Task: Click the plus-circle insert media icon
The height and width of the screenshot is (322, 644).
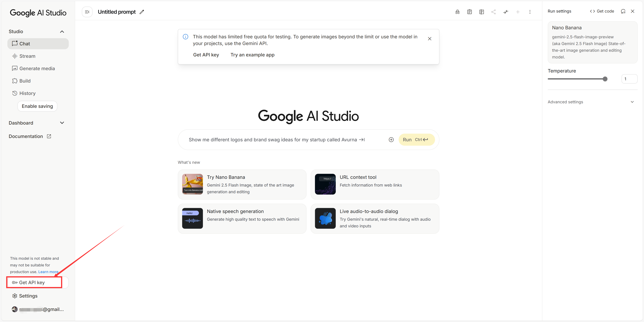Action: (391, 139)
